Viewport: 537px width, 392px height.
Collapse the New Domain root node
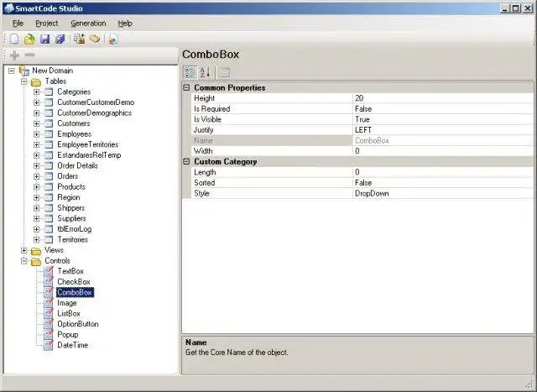(12, 71)
